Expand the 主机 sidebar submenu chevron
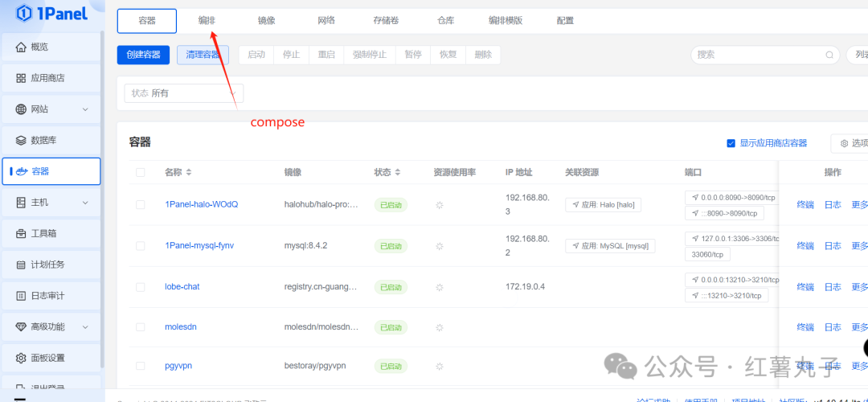The width and height of the screenshot is (868, 402). coord(85,203)
